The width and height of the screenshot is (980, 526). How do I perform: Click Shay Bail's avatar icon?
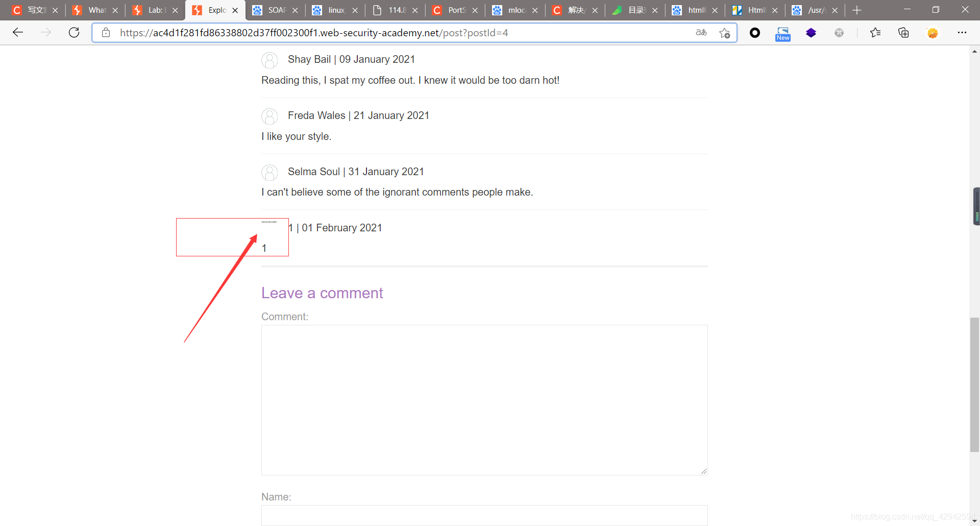tap(269, 60)
